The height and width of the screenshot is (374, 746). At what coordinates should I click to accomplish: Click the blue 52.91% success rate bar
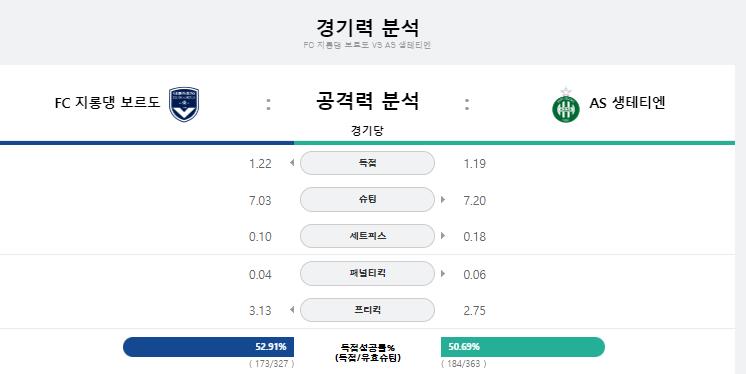click(208, 347)
